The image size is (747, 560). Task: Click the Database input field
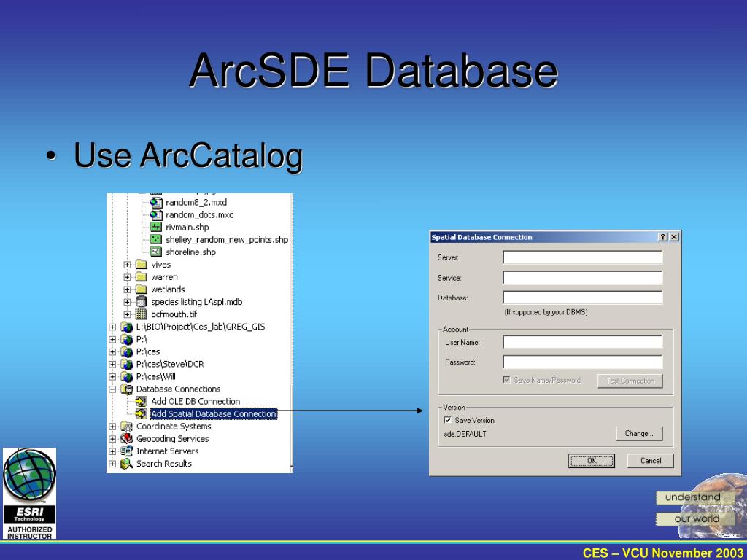tap(583, 297)
